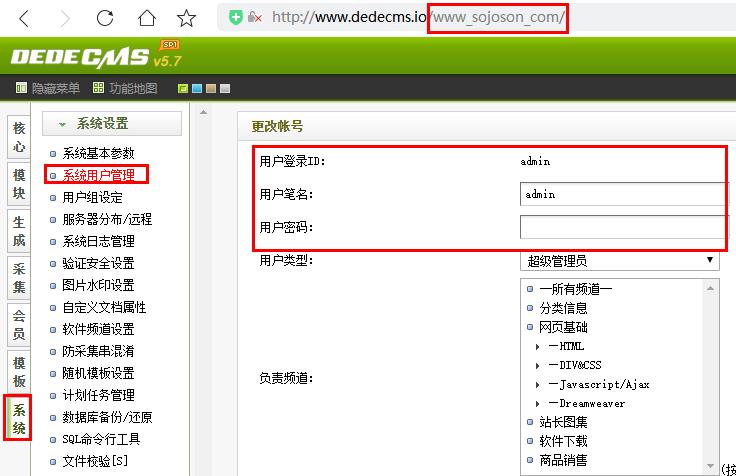The height and width of the screenshot is (476, 736).
Task: Select 一DIV&CSS in channel list
Action: [575, 365]
